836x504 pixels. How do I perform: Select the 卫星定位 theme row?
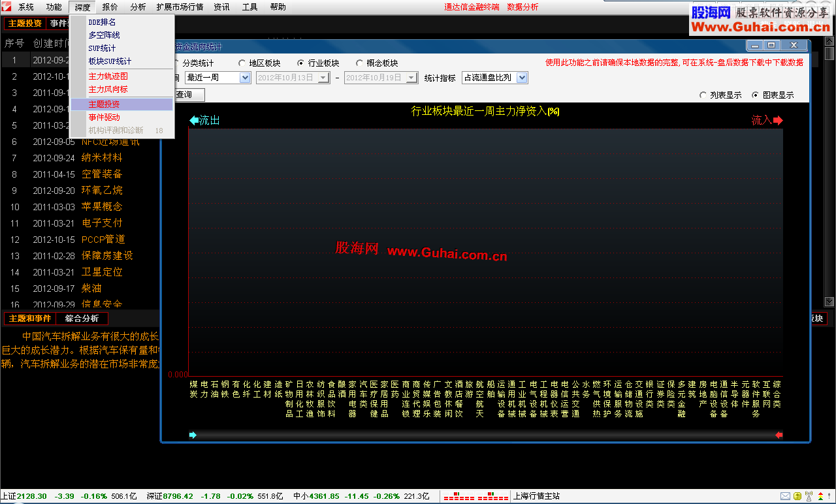coord(82,272)
